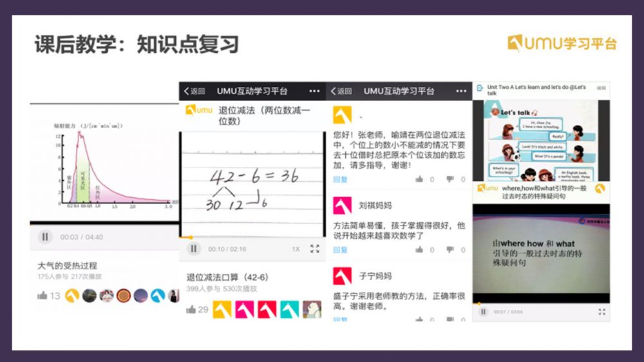The width and height of the screenshot is (644, 362).
Task: Pause the where/how/what English video
Action: click(x=483, y=312)
